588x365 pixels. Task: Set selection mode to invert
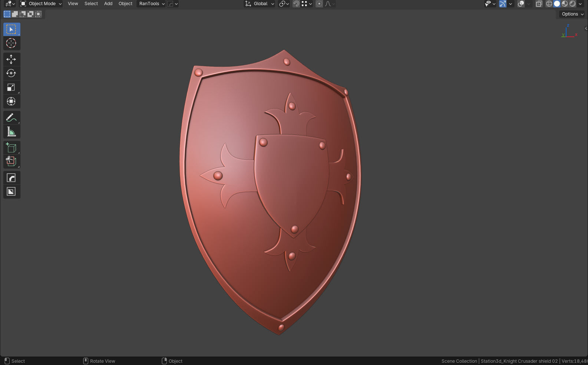(x=30, y=14)
